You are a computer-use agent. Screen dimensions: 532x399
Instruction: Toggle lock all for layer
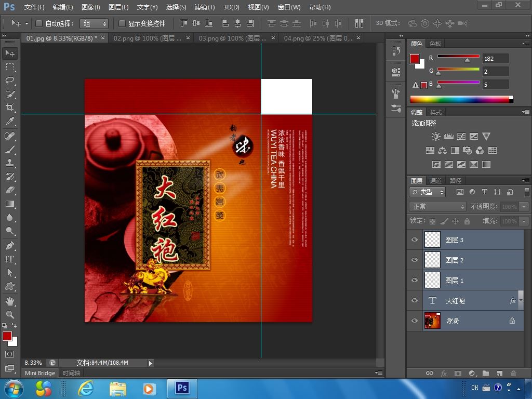click(x=467, y=221)
